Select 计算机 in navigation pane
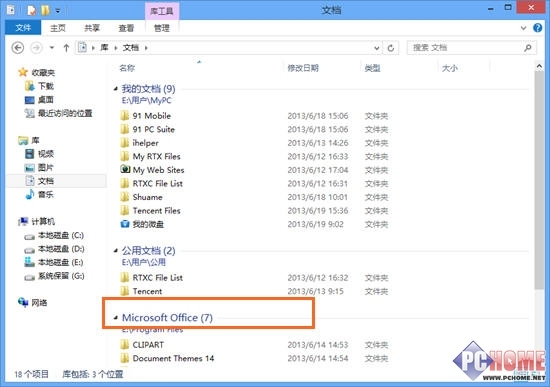The image size is (550, 387). click(x=43, y=221)
